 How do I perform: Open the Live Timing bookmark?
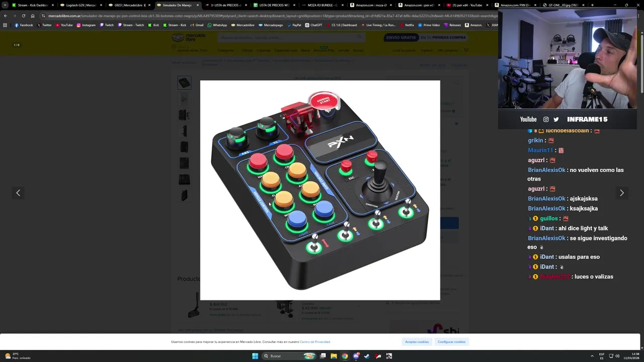point(378,25)
